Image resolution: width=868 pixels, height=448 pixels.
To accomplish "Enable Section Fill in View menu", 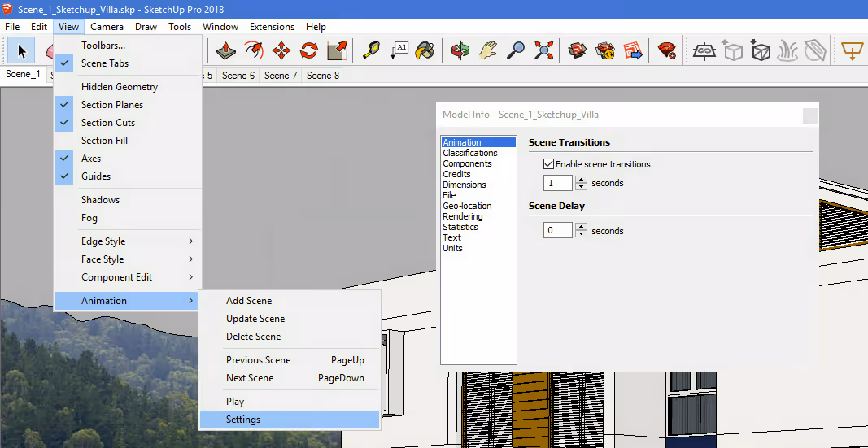I will (x=128, y=141).
